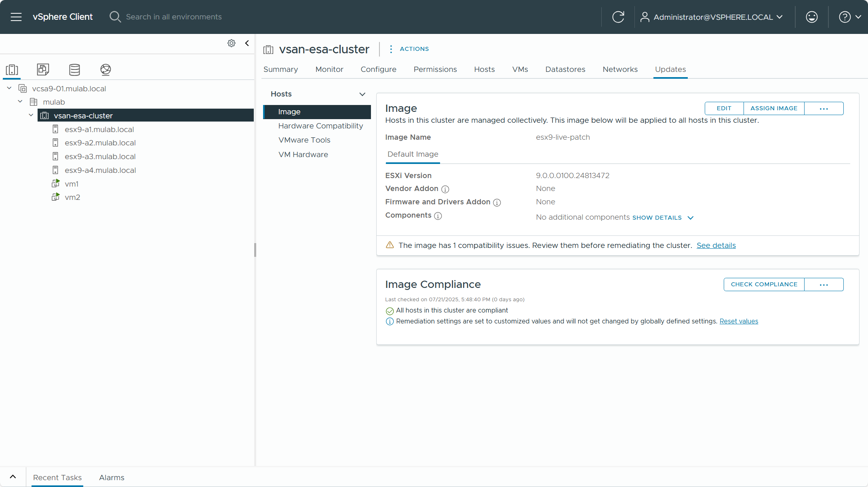Switch to the Configure tab
The height and width of the screenshot is (487, 868).
[x=378, y=69]
